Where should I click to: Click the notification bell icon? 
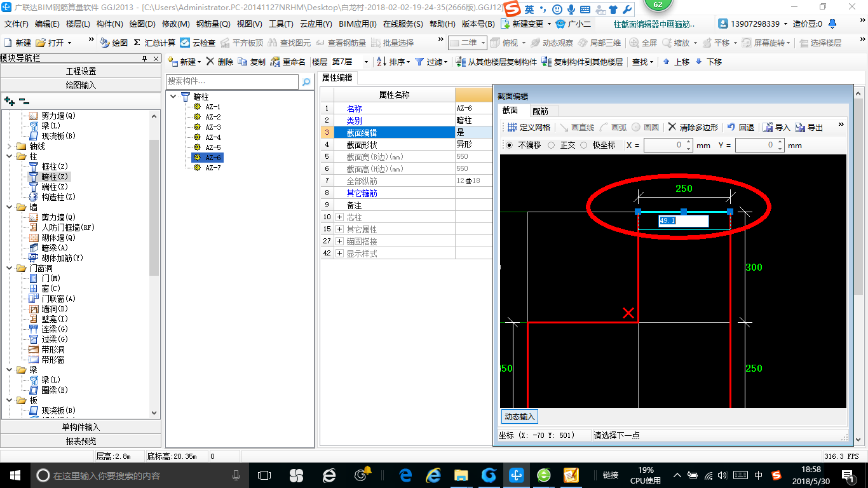[832, 24]
